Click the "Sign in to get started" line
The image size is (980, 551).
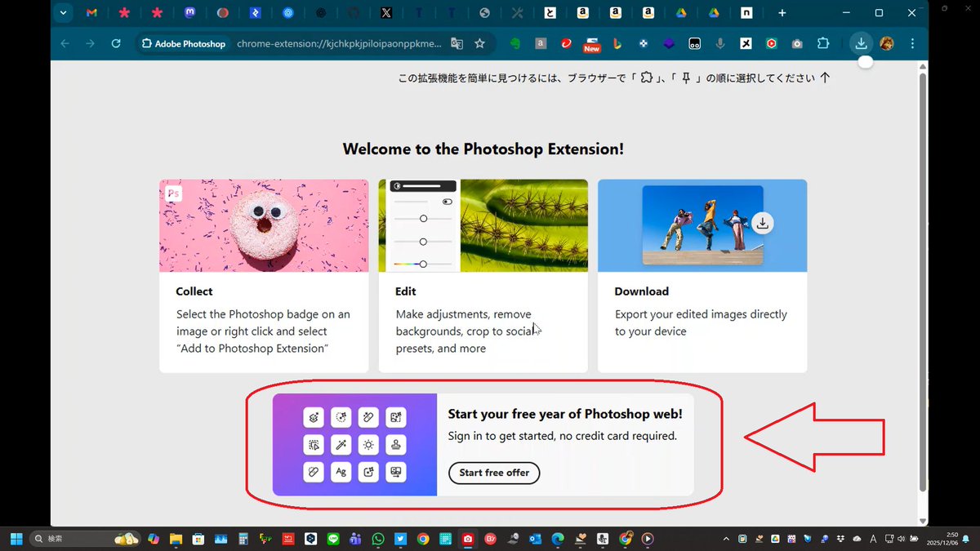coord(563,436)
